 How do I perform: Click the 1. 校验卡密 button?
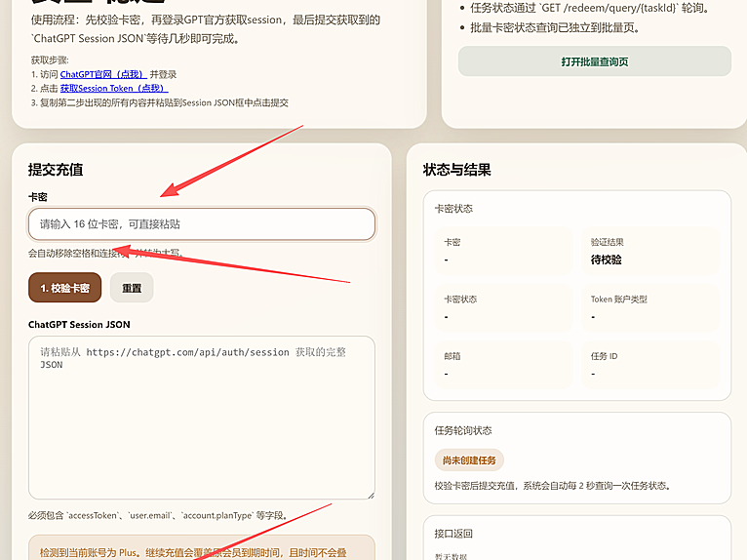[x=64, y=288]
